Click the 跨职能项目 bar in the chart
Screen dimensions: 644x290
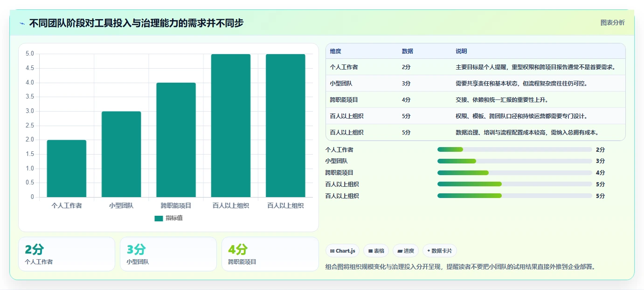[176, 140]
